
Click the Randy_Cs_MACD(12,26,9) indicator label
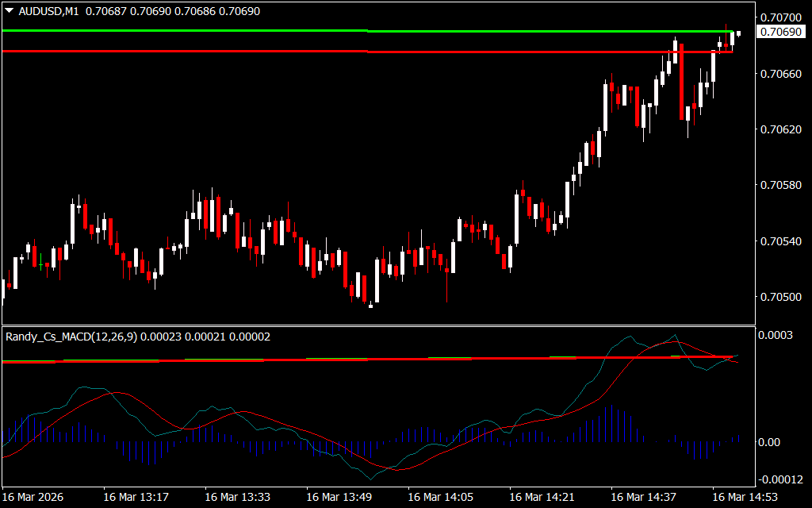click(x=71, y=337)
